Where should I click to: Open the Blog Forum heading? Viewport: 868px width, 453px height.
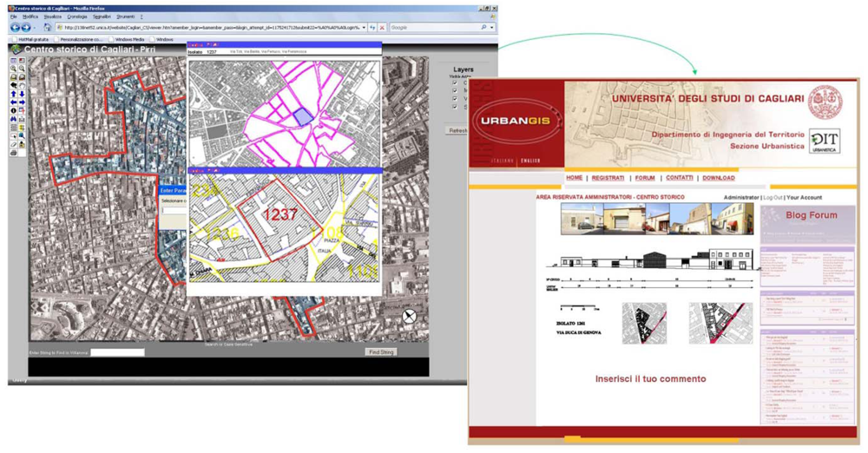811,215
